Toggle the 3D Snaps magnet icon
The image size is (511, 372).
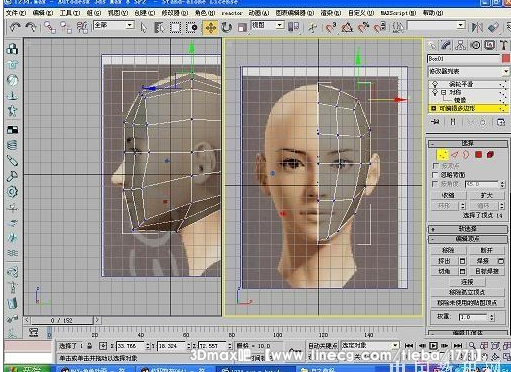(331, 27)
